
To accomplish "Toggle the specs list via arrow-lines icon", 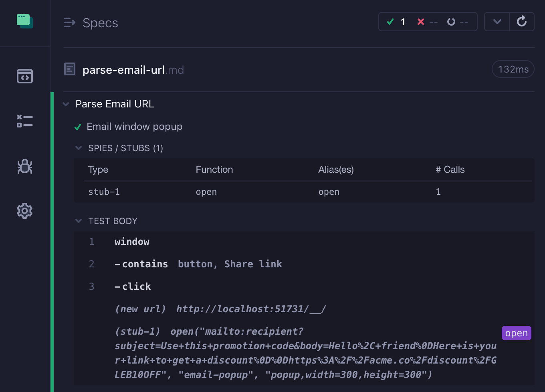I will (x=70, y=22).
